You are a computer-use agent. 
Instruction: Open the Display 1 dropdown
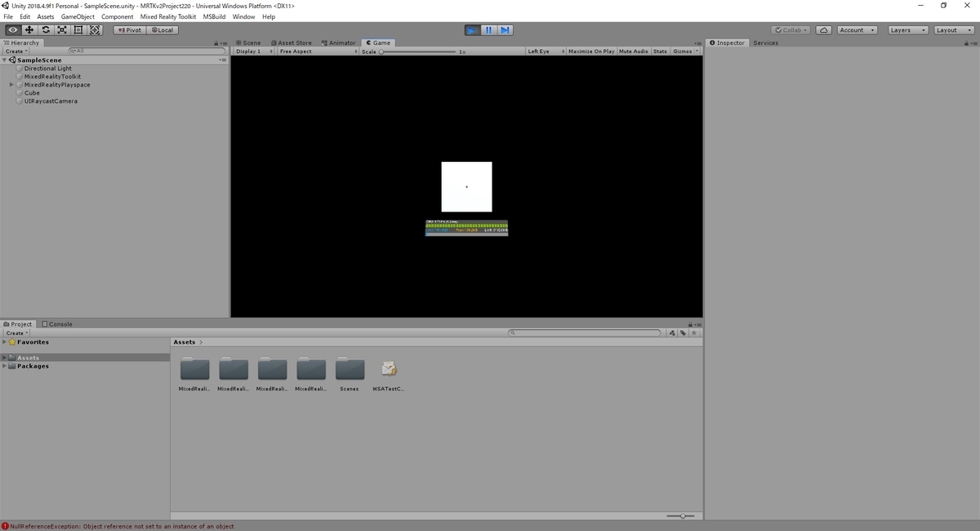(252, 51)
